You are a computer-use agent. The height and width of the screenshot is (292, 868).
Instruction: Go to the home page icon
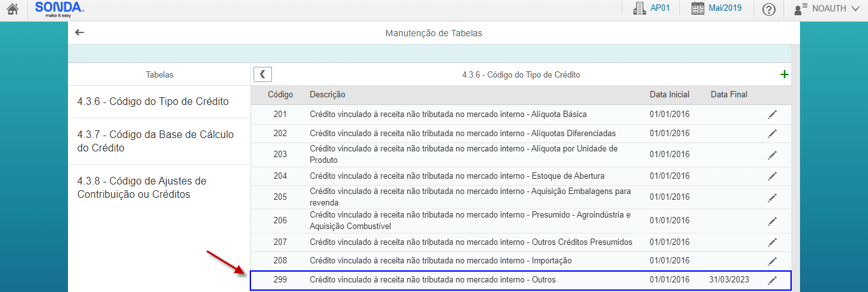tap(12, 10)
